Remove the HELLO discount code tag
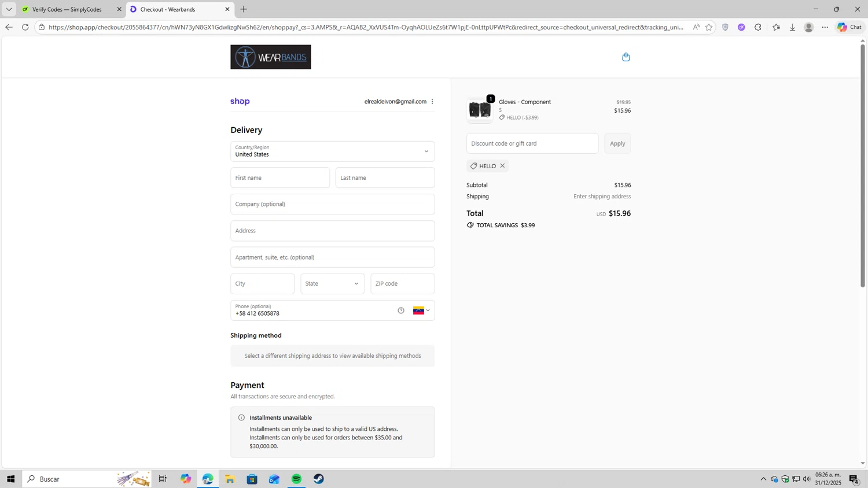This screenshot has height=488, width=868. tap(502, 166)
